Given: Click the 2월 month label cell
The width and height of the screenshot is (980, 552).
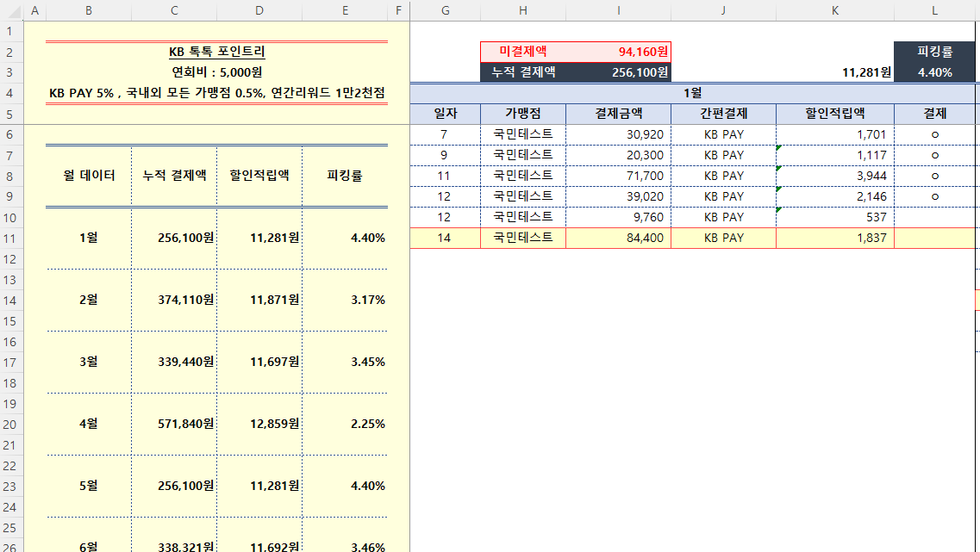Looking at the screenshot, I should 88,300.
